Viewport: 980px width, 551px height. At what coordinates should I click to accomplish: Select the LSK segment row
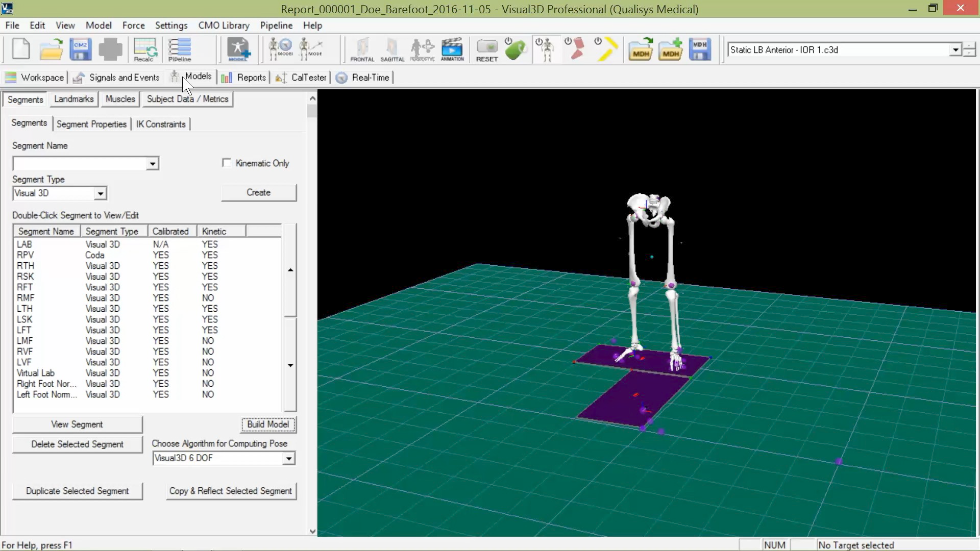pos(147,319)
